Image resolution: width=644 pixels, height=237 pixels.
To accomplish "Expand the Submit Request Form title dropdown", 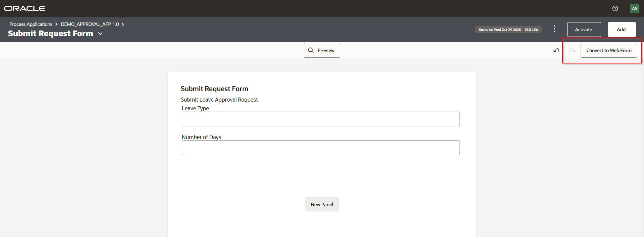I will [100, 34].
